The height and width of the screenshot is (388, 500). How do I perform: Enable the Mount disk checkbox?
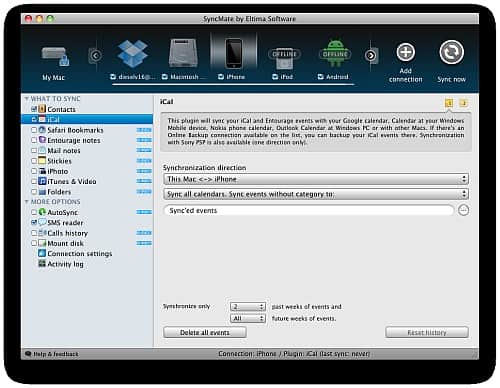click(34, 243)
